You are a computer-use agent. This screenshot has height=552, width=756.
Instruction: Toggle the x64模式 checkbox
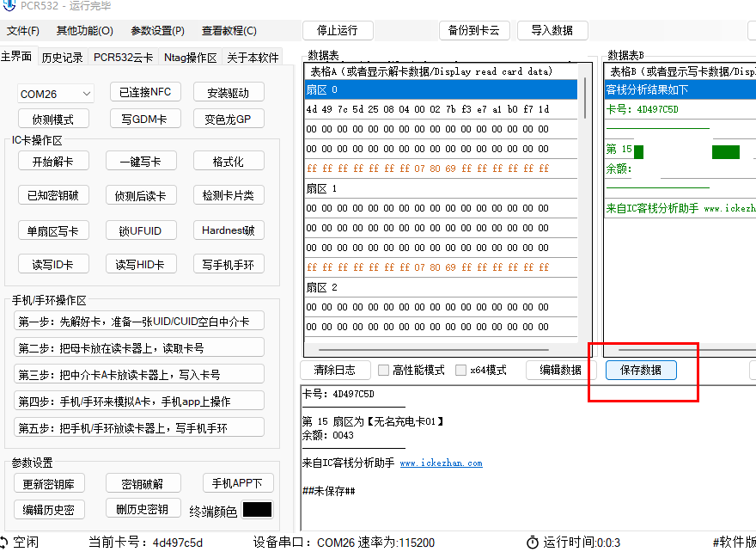pyautogui.click(x=461, y=370)
